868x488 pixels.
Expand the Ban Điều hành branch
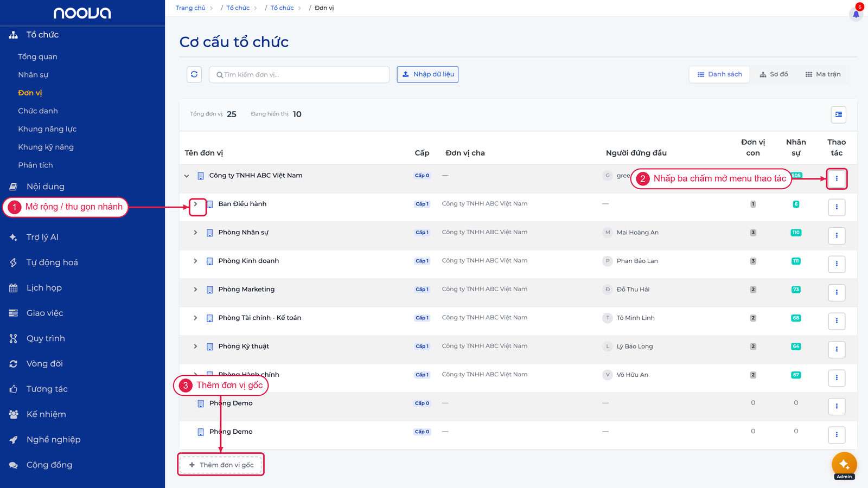196,204
